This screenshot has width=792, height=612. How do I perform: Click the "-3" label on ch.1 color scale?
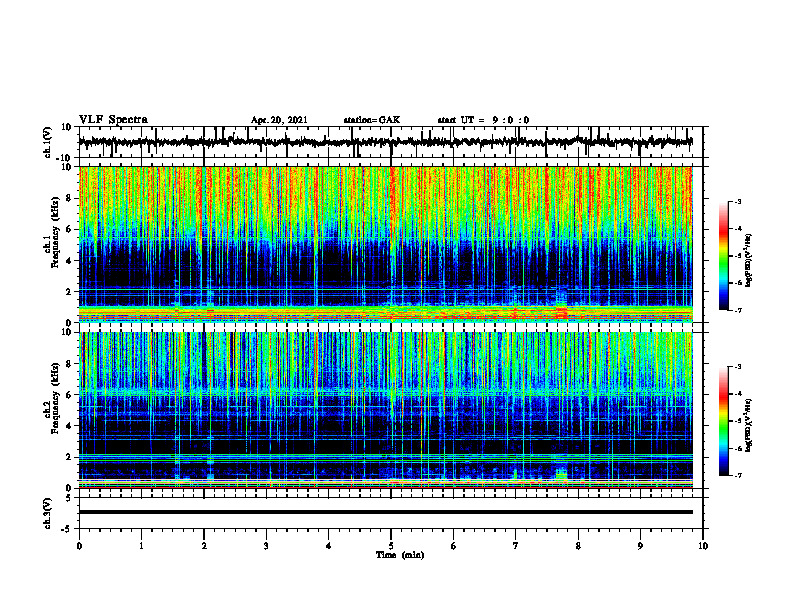pyautogui.click(x=738, y=201)
